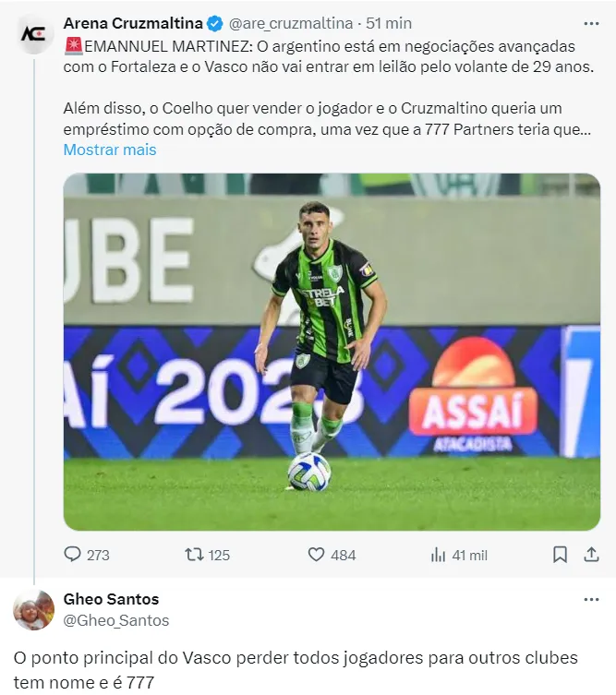616x695 pixels.
Task: Open the tweet view analytics icon
Action: coord(439,555)
